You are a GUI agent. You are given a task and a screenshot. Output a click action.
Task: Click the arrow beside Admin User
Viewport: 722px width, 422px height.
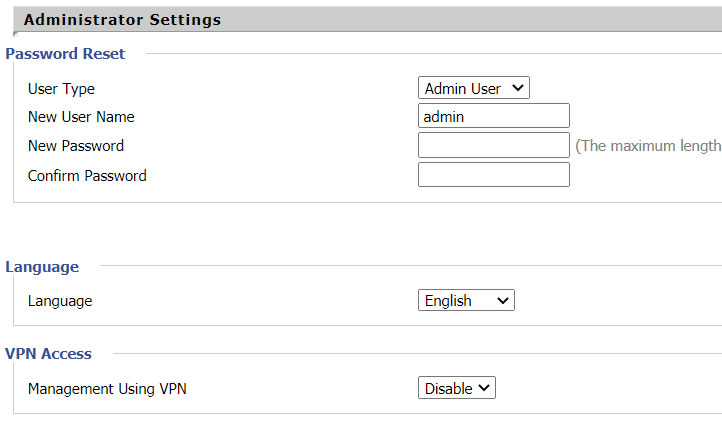pos(517,88)
